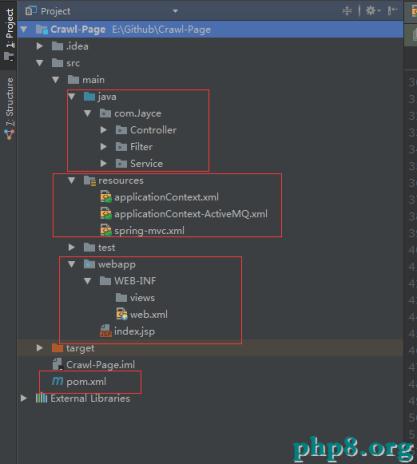The height and width of the screenshot is (464, 417).
Task: Collapse the resources folder arrow
Action: click(71, 180)
